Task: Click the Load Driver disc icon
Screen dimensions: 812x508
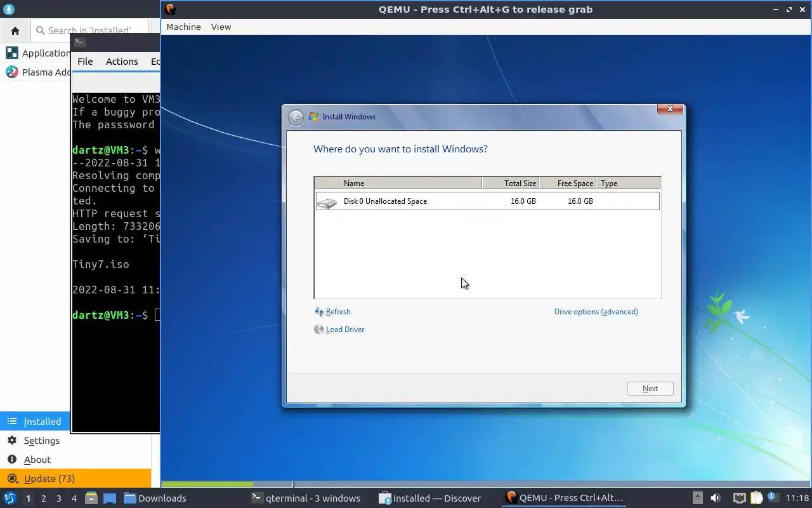Action: tap(319, 330)
